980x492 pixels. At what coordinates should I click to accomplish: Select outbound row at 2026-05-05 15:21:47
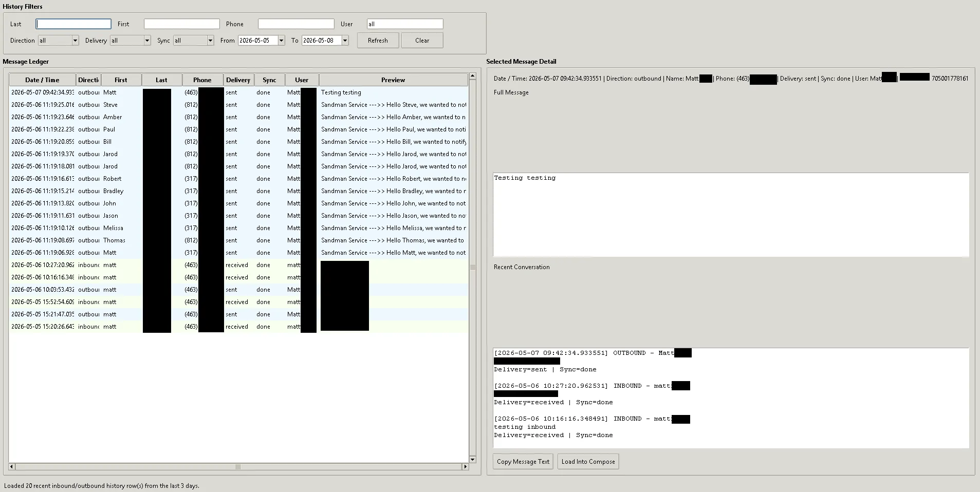click(x=238, y=314)
